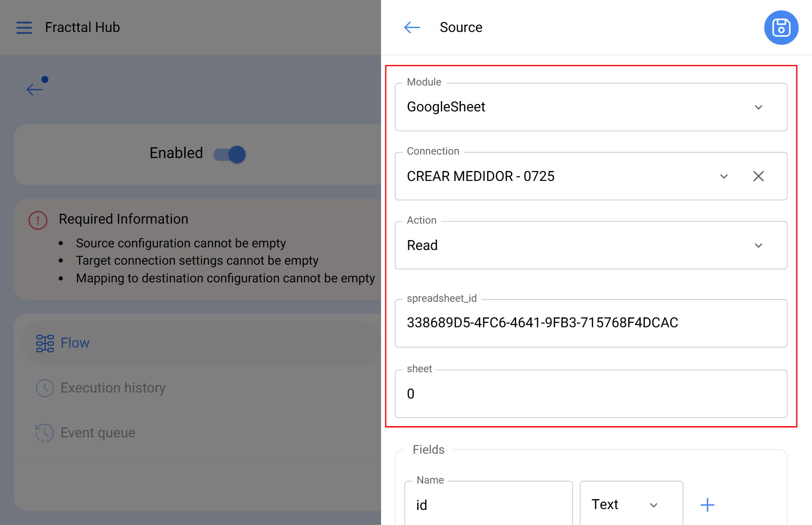Open the Event queue tab
812x525 pixels.
coord(98,433)
